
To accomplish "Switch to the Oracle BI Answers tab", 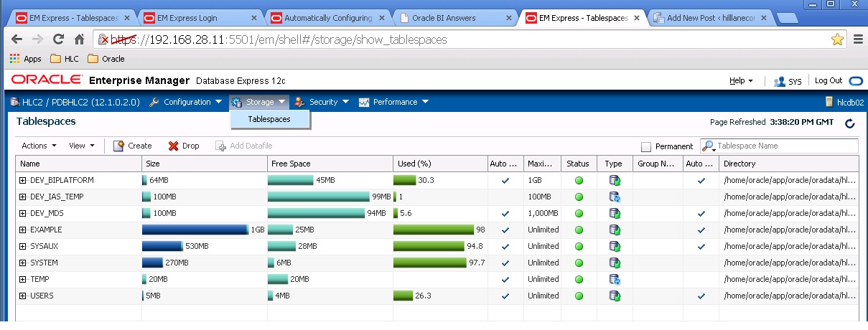I will click(x=455, y=18).
